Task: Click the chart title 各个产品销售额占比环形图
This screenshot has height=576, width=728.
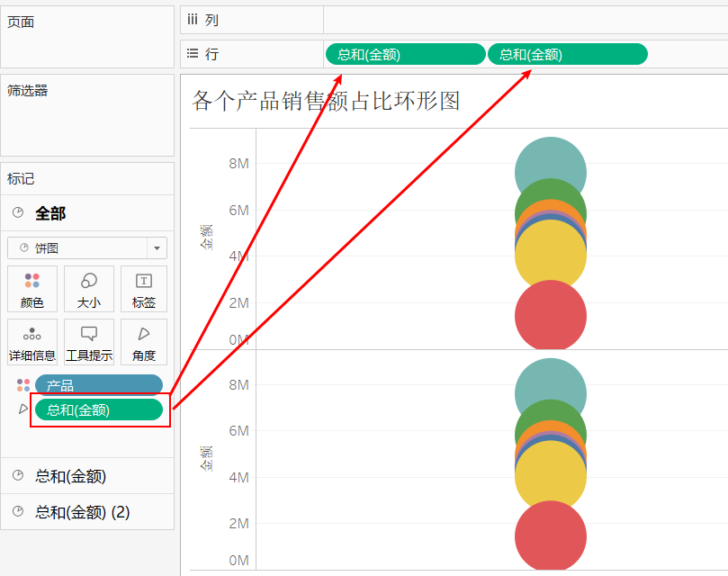Action: (x=327, y=101)
